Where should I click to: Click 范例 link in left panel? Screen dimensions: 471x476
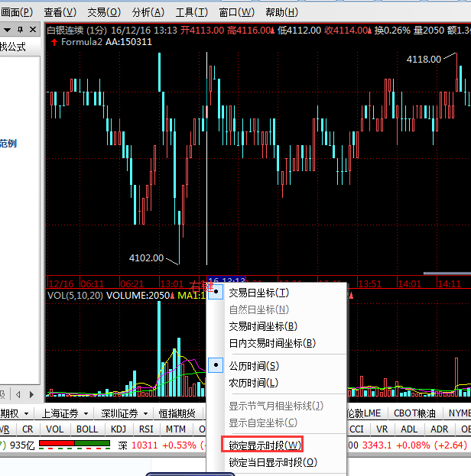tap(8, 144)
